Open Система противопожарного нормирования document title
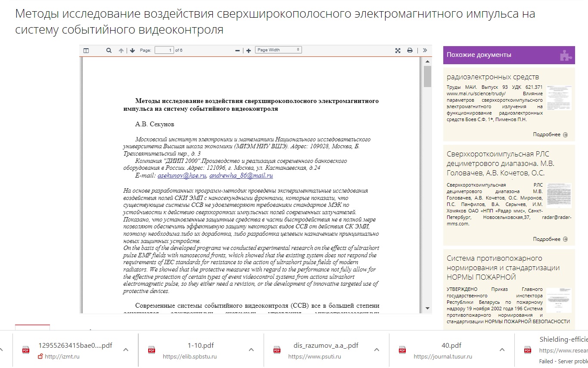 (503, 268)
